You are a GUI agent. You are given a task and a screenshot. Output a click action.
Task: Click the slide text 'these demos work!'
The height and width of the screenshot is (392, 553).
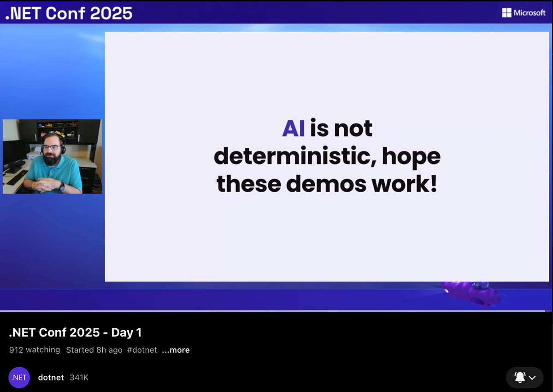327,184
